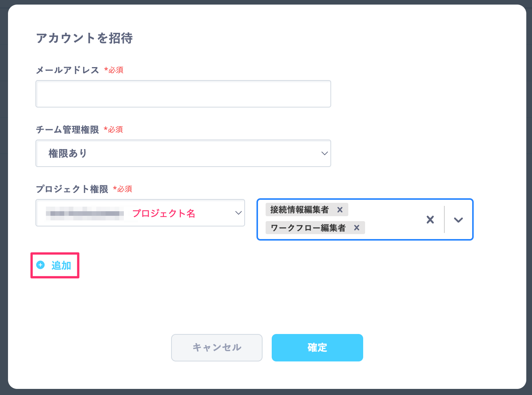Image resolution: width=532 pixels, height=395 pixels.
Task: Remove the ワークフロー編集者 permission tag
Action: tap(357, 228)
